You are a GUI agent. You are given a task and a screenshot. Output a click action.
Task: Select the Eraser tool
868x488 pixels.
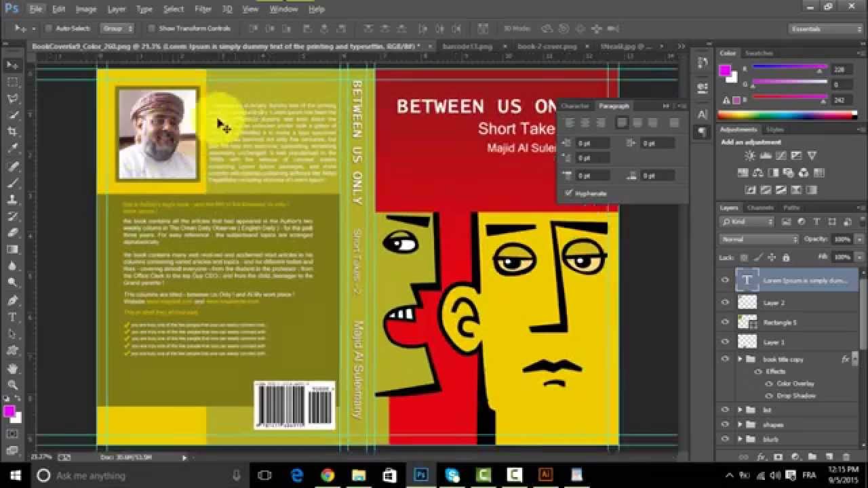[x=12, y=233]
